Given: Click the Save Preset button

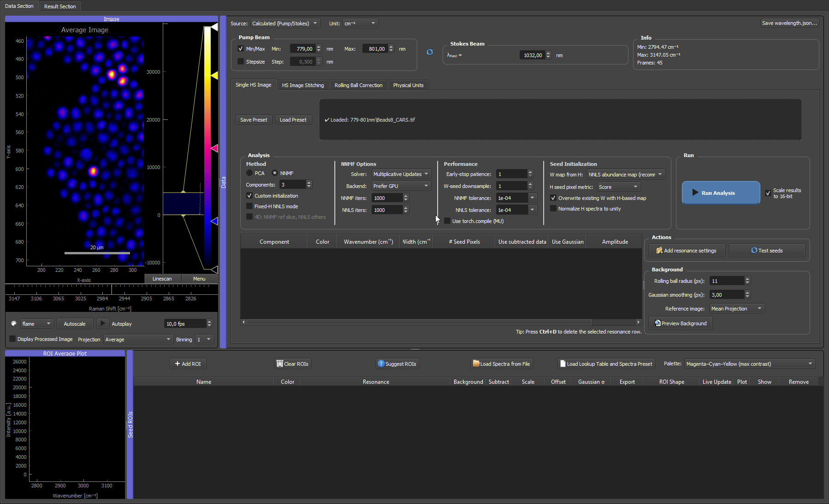Looking at the screenshot, I should point(254,120).
